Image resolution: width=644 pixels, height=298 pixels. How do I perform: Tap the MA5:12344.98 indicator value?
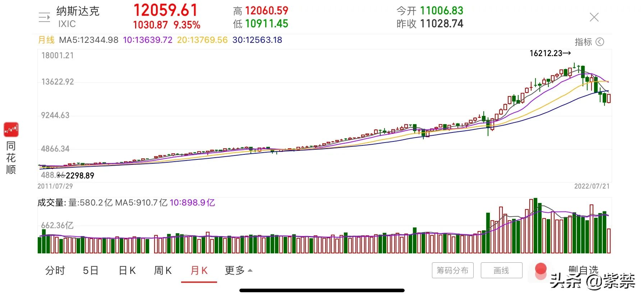(x=89, y=40)
